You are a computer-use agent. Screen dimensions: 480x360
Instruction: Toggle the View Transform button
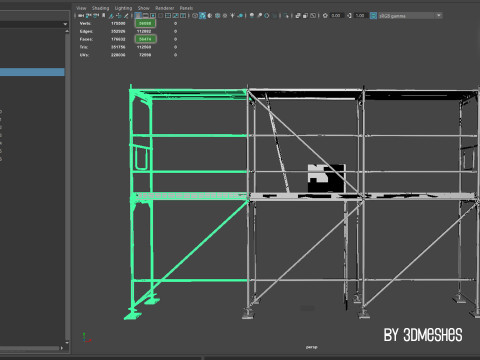[x=374, y=16]
